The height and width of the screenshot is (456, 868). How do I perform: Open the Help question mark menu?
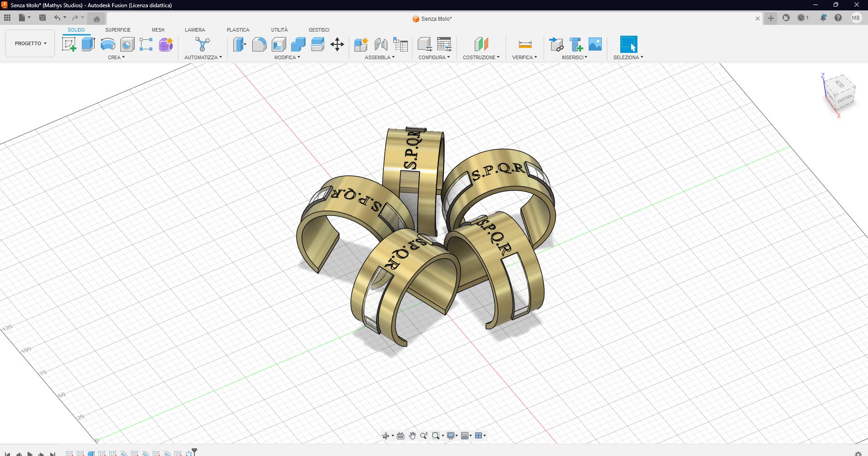coord(838,18)
